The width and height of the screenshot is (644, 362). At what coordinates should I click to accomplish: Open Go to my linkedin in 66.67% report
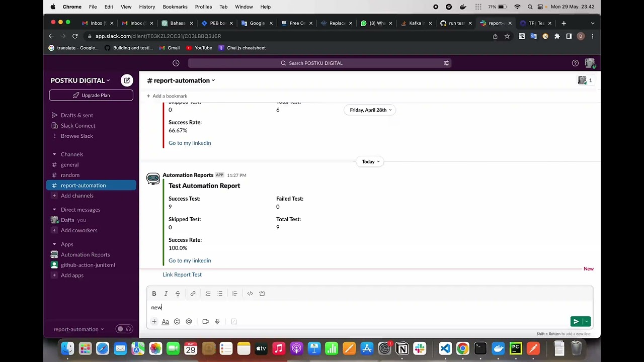coord(190,143)
